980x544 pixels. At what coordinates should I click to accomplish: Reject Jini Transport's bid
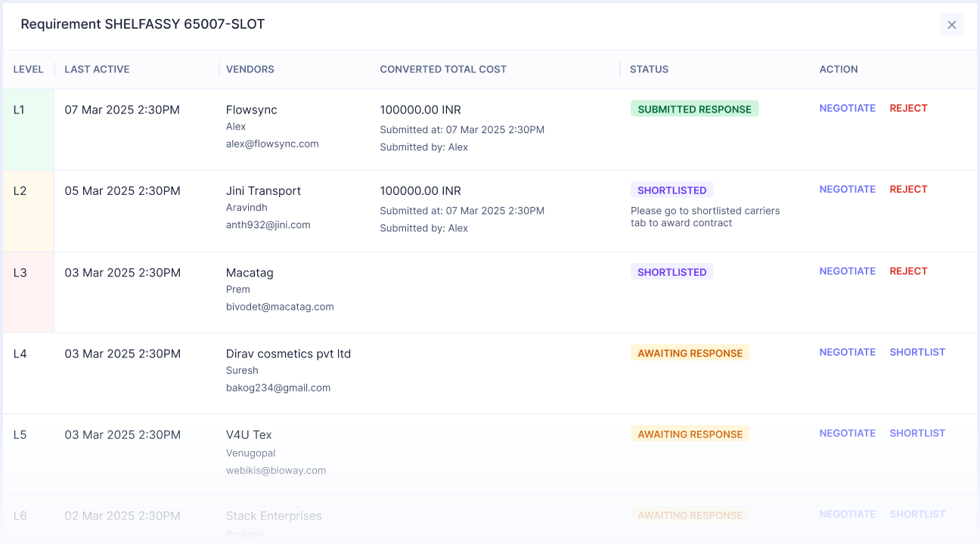(908, 189)
